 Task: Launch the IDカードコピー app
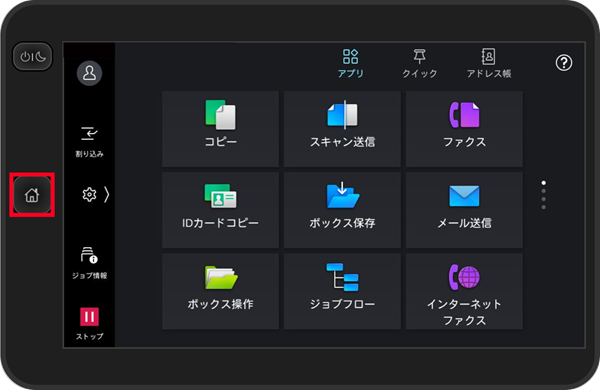pyautogui.click(x=220, y=210)
